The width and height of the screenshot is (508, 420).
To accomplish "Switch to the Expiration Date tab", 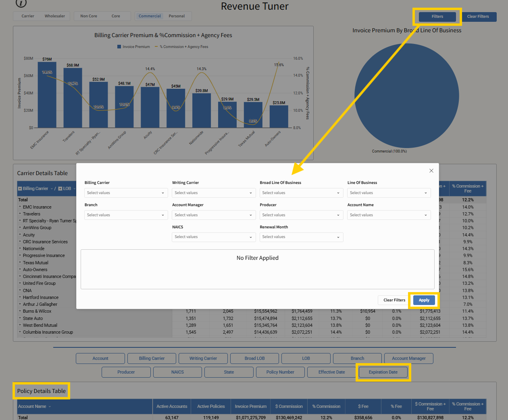I will tap(383, 372).
